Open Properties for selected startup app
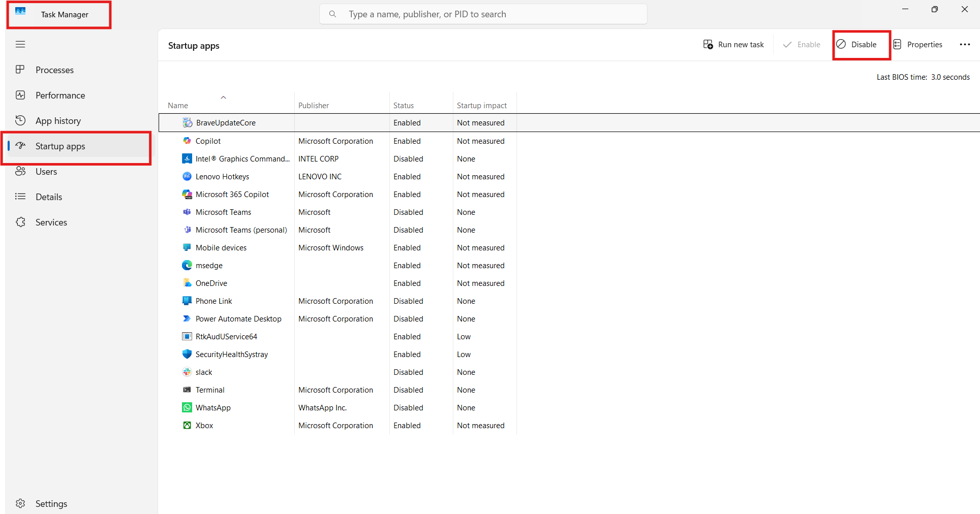Image resolution: width=980 pixels, height=514 pixels. [918, 44]
